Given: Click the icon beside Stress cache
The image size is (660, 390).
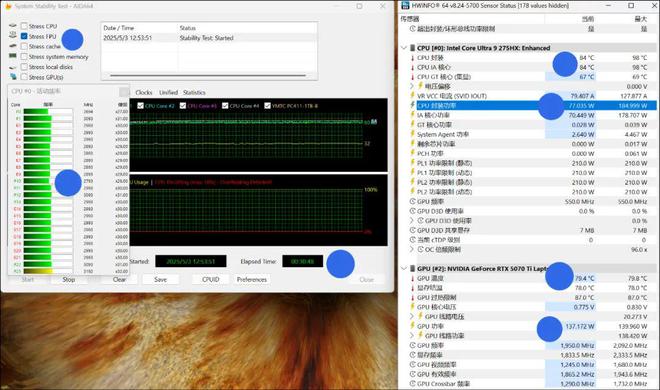Looking at the screenshot, I should point(13,46).
